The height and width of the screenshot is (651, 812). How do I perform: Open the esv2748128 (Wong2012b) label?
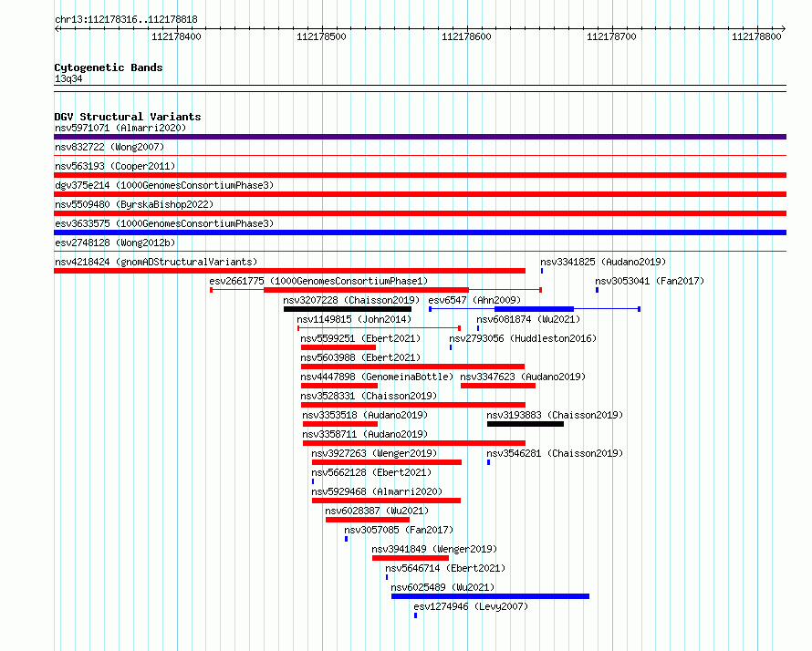click(x=115, y=243)
